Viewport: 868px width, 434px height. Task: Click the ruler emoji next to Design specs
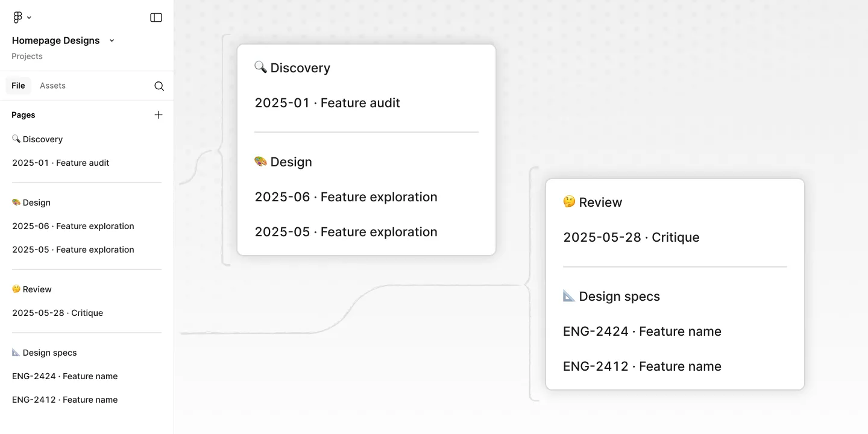pos(568,295)
